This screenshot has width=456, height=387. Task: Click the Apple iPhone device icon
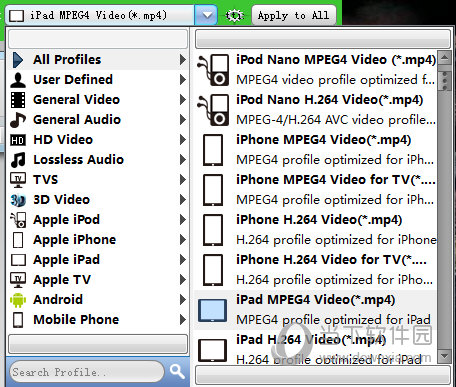(x=18, y=240)
